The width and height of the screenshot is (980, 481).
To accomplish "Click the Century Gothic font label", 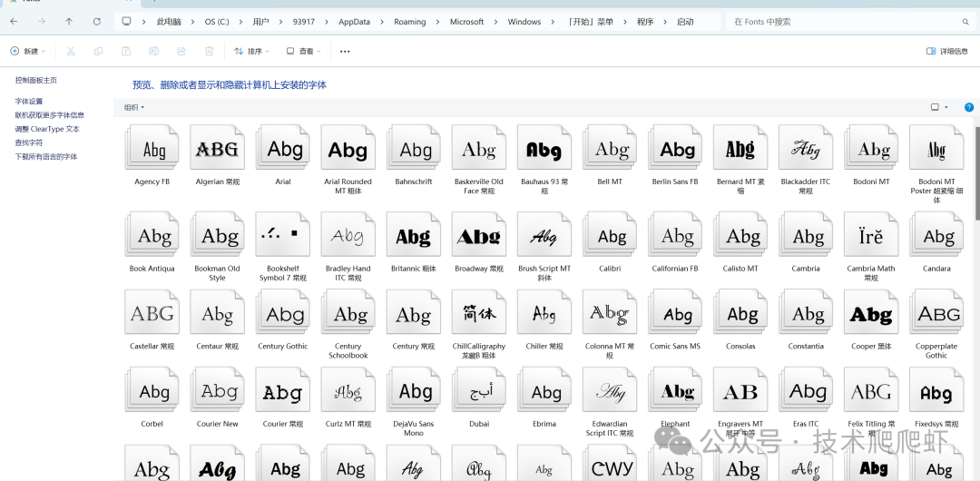I will point(283,346).
